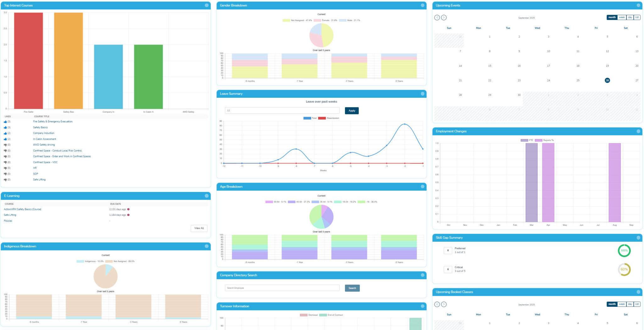Click the Absenteeism red legend swatch
Image resolution: width=644 pixels, height=330 pixels.
point(322,118)
